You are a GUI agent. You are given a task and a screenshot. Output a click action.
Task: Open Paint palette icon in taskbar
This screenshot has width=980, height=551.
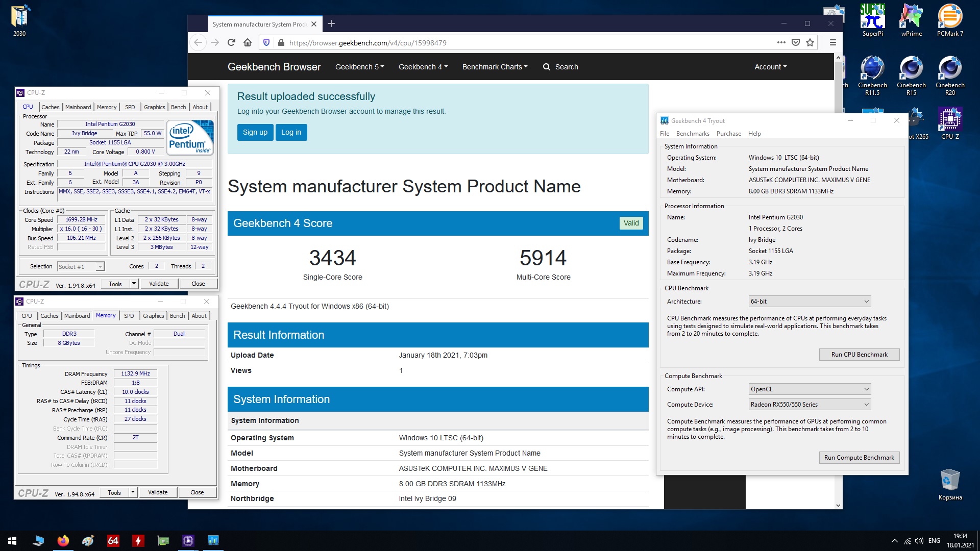click(x=88, y=541)
